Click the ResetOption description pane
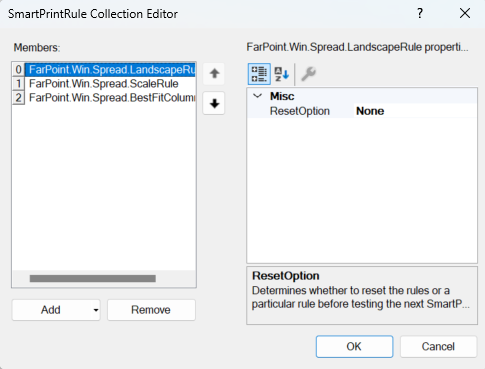Image resolution: width=485 pixels, height=369 pixels. [x=362, y=295]
